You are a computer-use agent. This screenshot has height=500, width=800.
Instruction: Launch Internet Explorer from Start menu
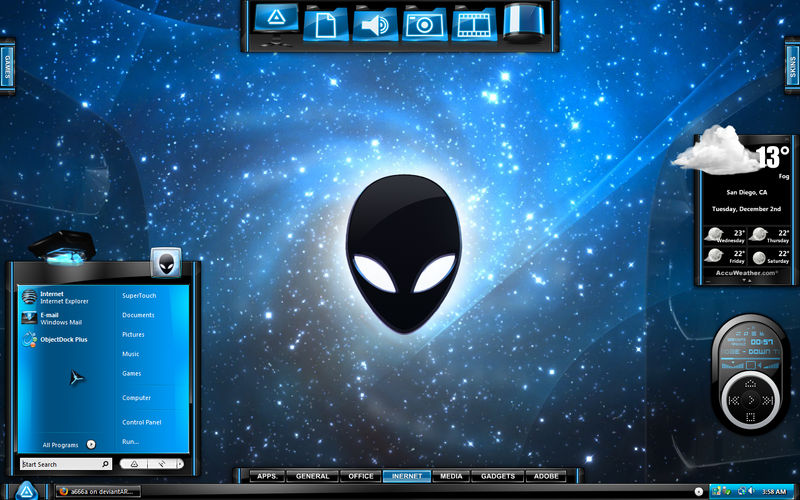pos(56,297)
